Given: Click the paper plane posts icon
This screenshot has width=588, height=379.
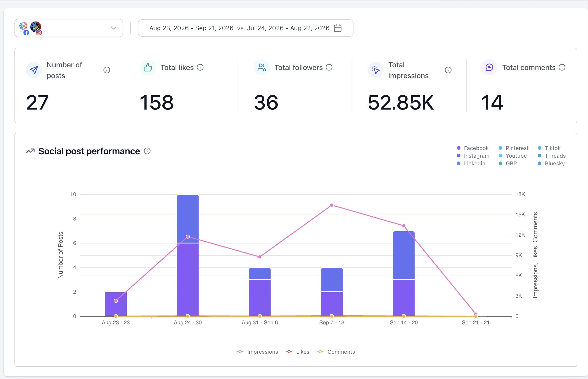Looking at the screenshot, I should coord(34,70).
